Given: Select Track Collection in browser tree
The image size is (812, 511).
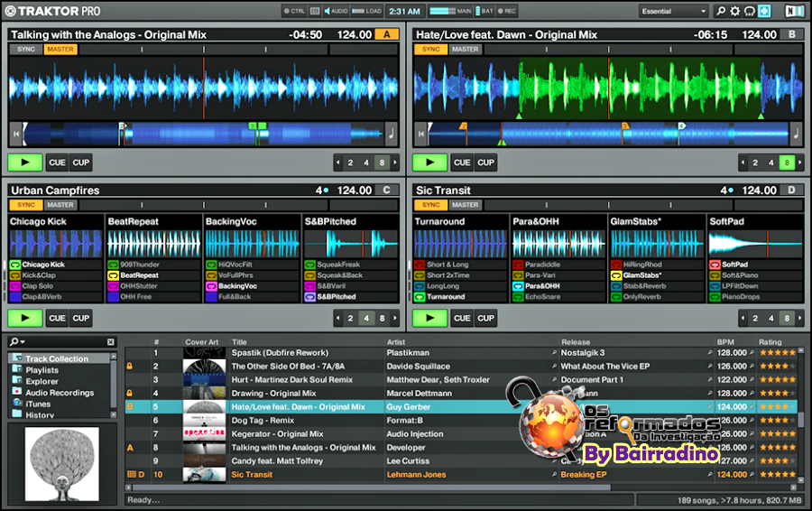Looking at the screenshot, I should click(x=57, y=358).
